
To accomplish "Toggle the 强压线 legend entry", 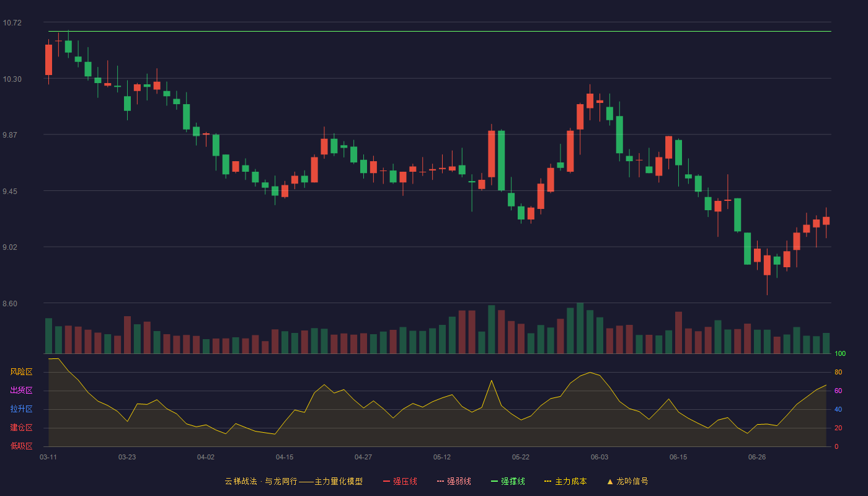I will pyautogui.click(x=400, y=481).
